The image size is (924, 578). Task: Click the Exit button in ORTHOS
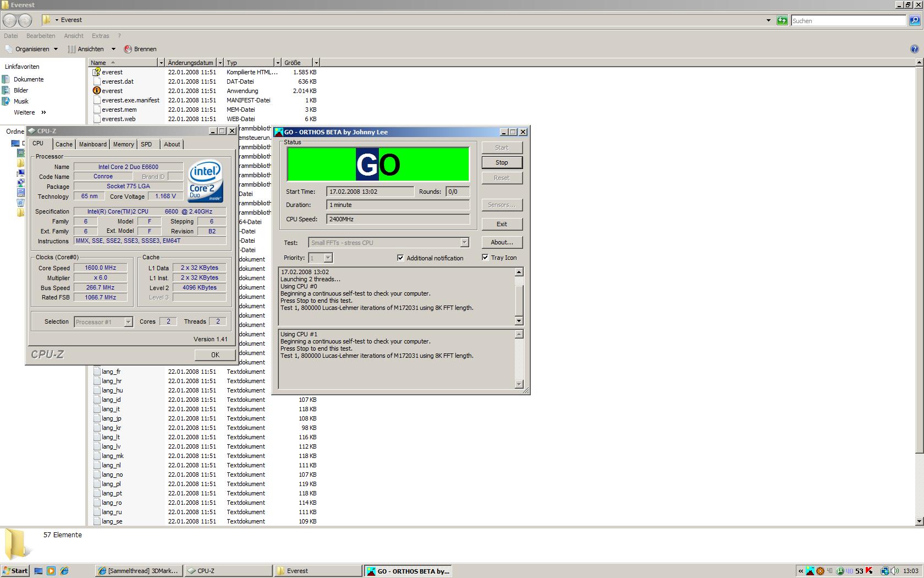(x=502, y=224)
